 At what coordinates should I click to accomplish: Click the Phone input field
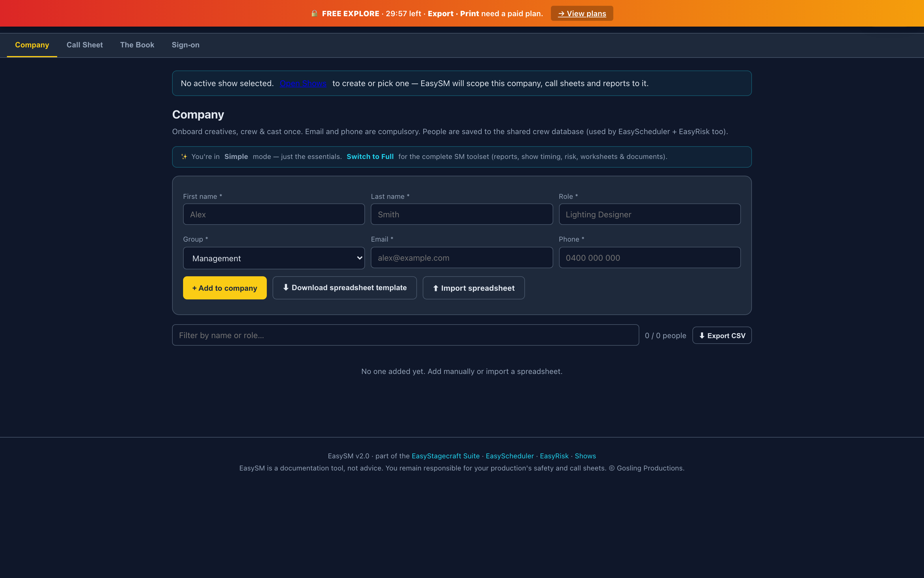click(649, 258)
